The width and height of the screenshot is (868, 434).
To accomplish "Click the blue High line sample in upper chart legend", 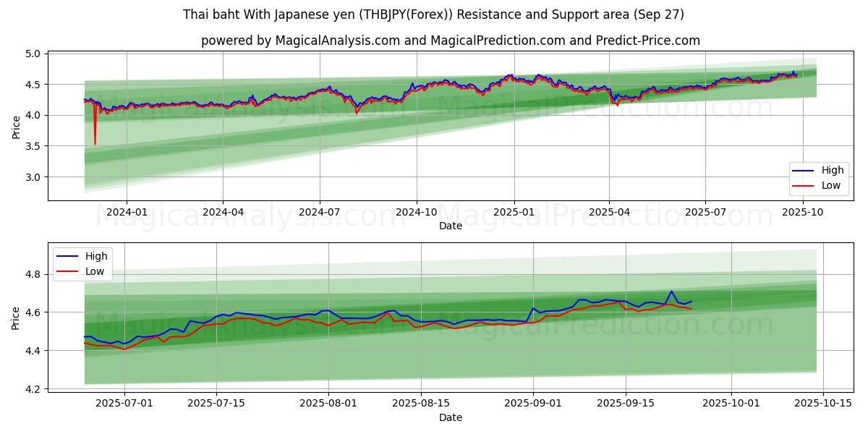I will [x=804, y=171].
